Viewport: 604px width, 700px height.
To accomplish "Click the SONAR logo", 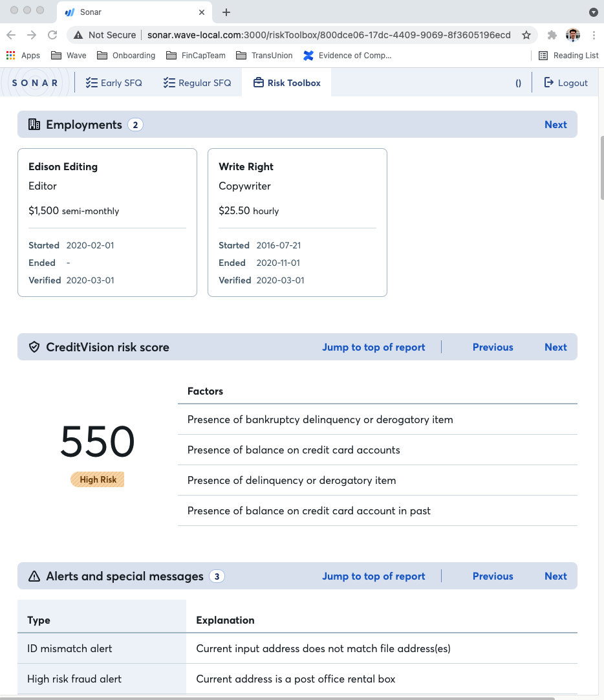I will tap(36, 83).
